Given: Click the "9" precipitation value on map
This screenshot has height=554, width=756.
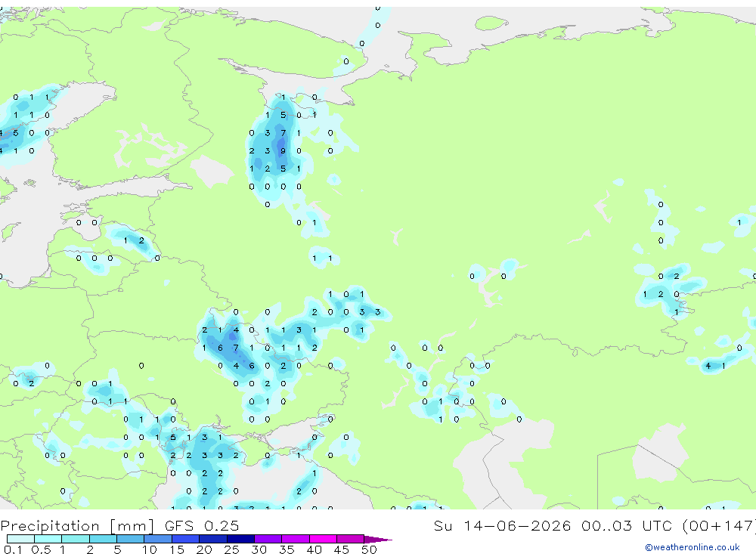Looking at the screenshot, I should [x=283, y=151].
